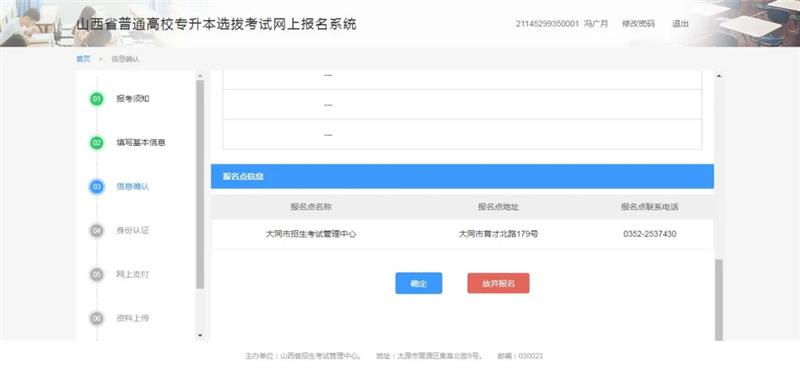Open the 填写基本信息 step
This screenshot has height=370, width=800.
pos(141,143)
